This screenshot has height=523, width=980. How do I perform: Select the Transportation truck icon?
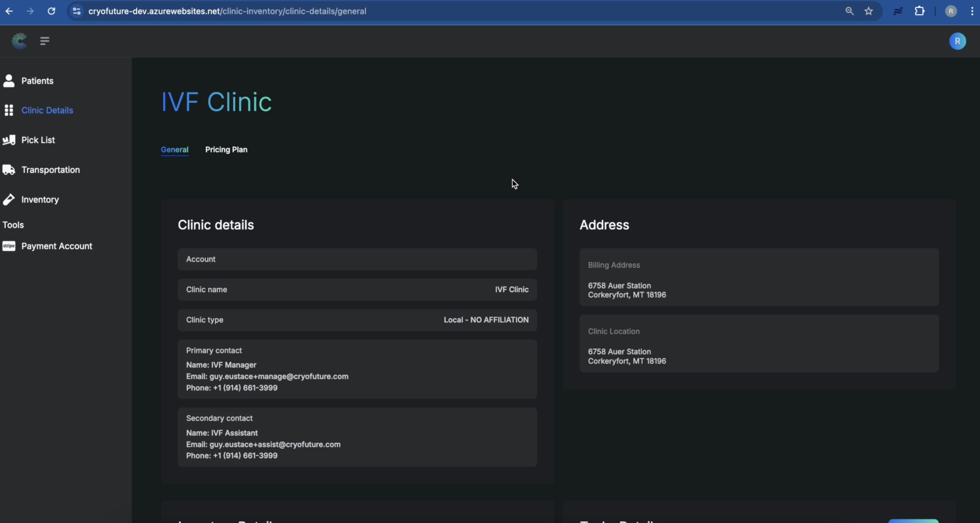tap(9, 170)
